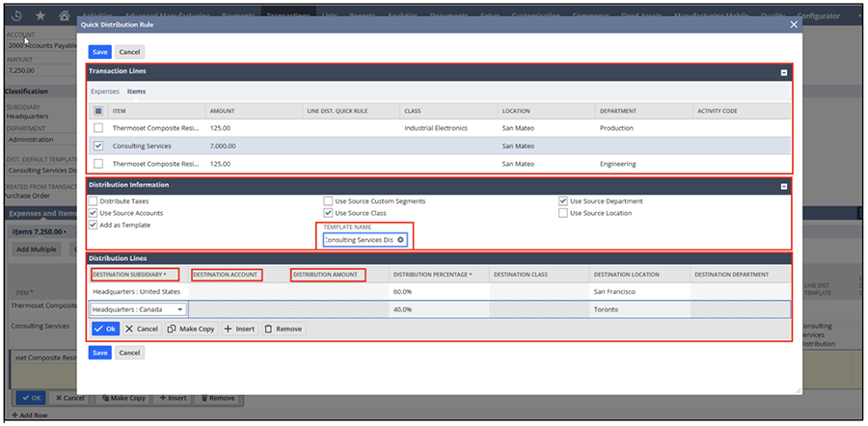Select the Items subtab
Viewport: 868px width, 426px height.
[137, 92]
